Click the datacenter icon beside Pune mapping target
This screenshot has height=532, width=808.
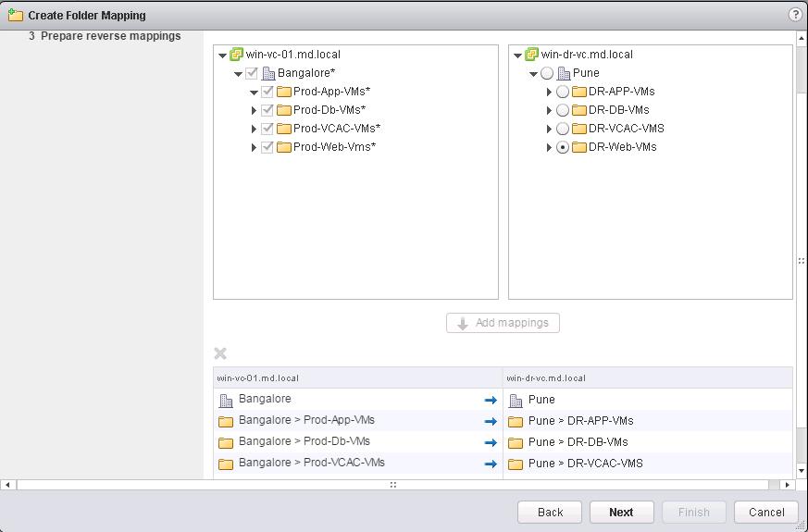[516, 401]
